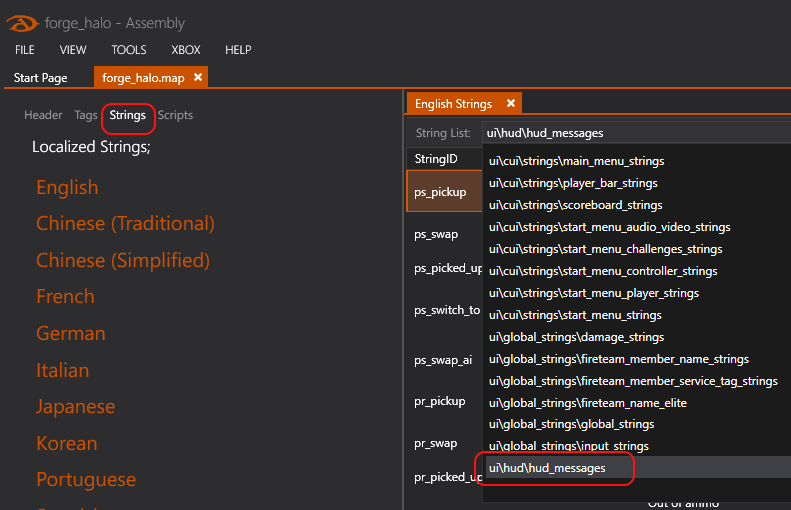Open the String List combo box

click(635, 132)
